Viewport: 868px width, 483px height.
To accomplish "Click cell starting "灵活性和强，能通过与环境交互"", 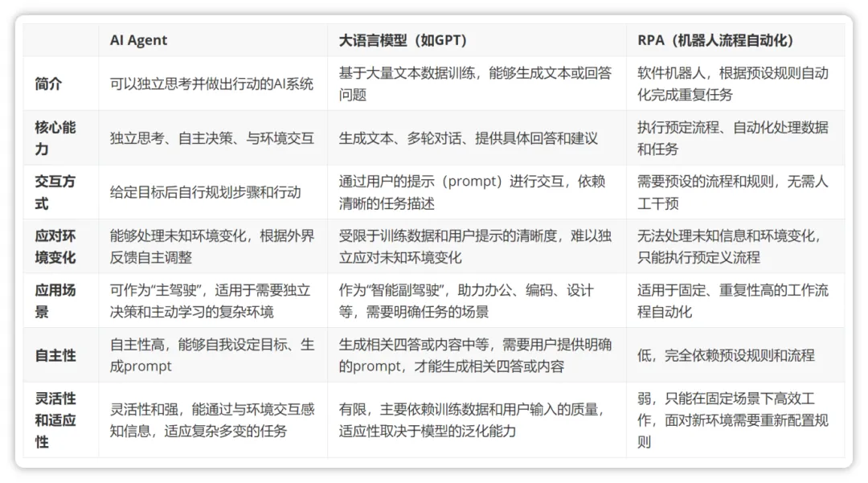I will click(211, 420).
